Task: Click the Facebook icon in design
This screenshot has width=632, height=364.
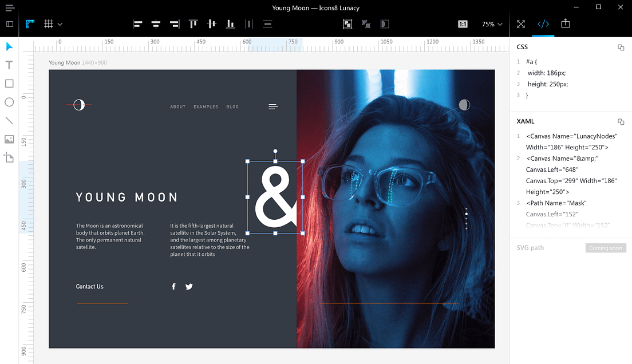Action: (173, 287)
